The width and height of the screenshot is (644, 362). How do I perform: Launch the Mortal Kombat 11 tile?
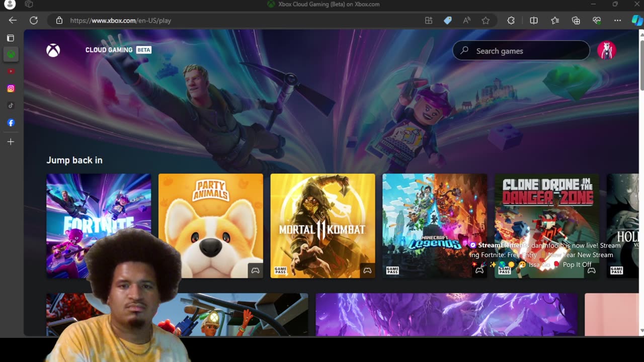click(323, 226)
